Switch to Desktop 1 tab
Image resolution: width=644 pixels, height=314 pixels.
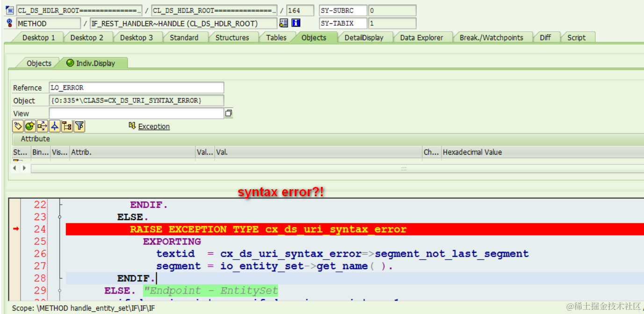[x=38, y=37]
